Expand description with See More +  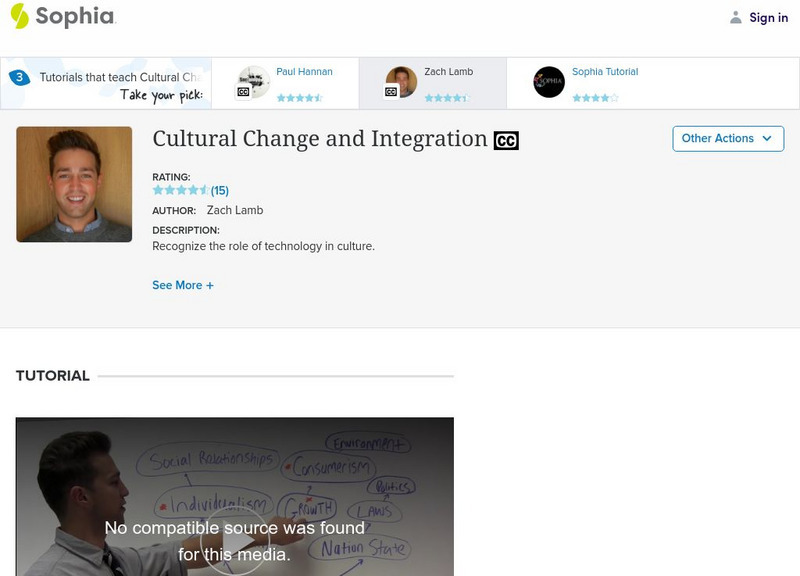pos(183,285)
